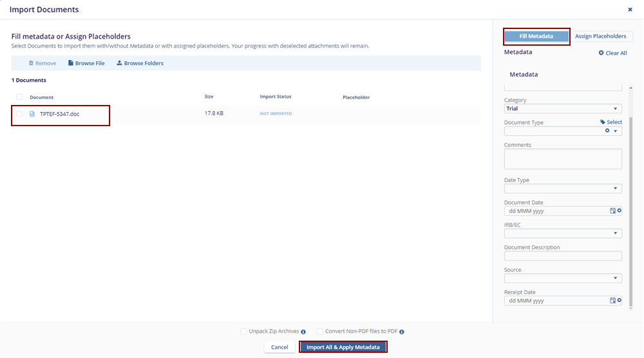Click the info icon beside Unpack Zip Archives
The height and width of the screenshot is (358, 644).
pos(303,332)
